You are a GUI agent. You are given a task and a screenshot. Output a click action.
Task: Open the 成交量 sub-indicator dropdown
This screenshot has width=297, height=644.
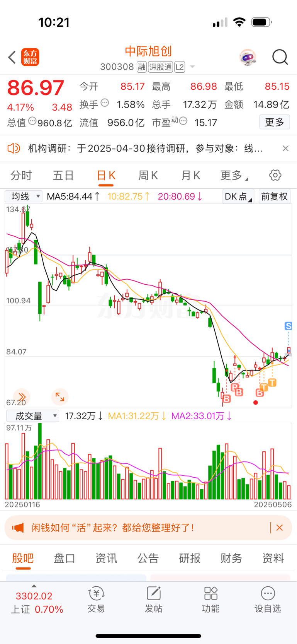pyautogui.click(x=32, y=416)
